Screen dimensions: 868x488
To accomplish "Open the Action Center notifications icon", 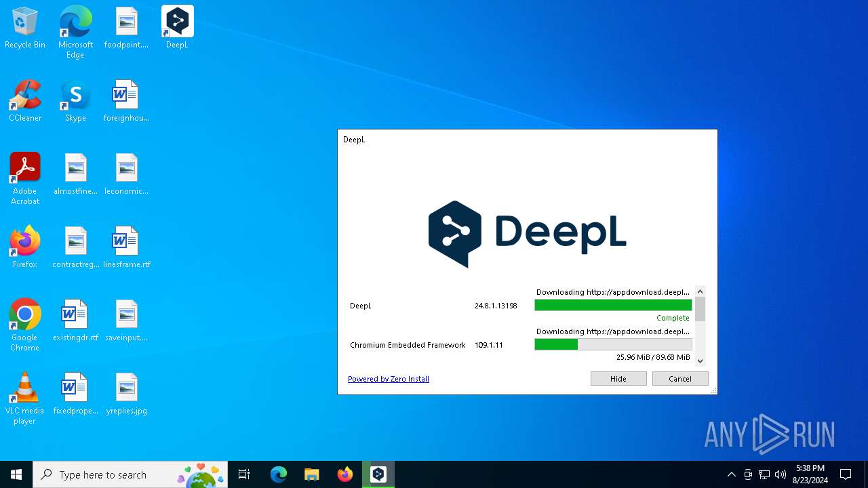I will click(x=846, y=474).
